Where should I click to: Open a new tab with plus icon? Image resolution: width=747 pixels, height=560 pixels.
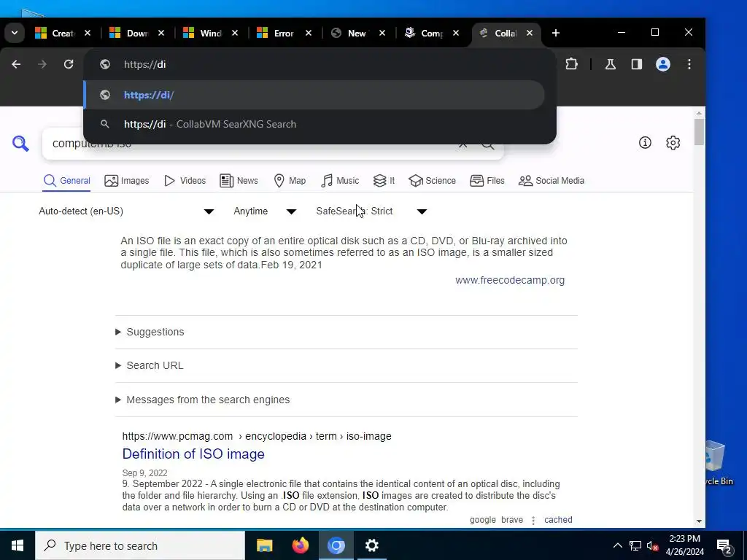tap(555, 33)
